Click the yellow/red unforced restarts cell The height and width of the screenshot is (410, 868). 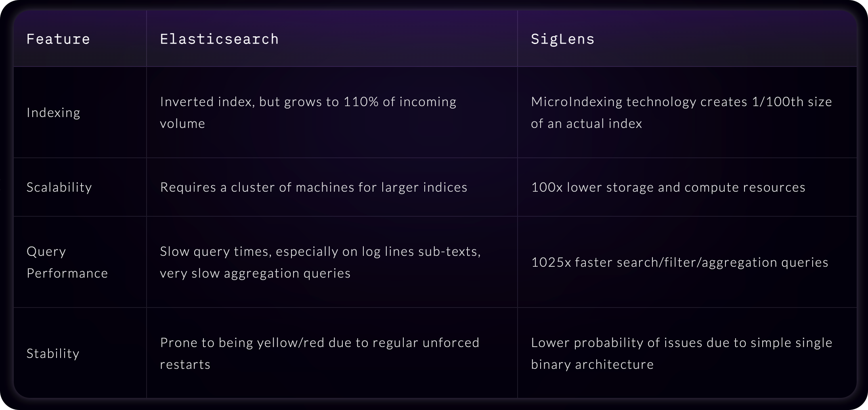[319, 354]
